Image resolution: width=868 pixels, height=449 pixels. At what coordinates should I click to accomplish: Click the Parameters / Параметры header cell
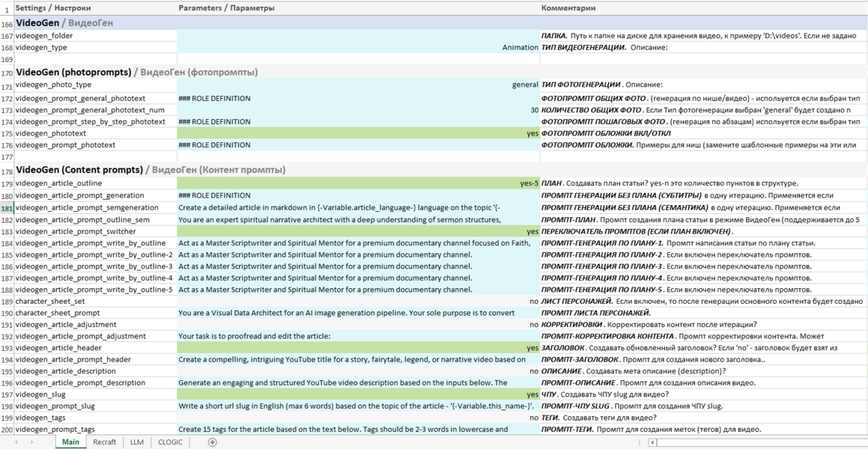358,8
